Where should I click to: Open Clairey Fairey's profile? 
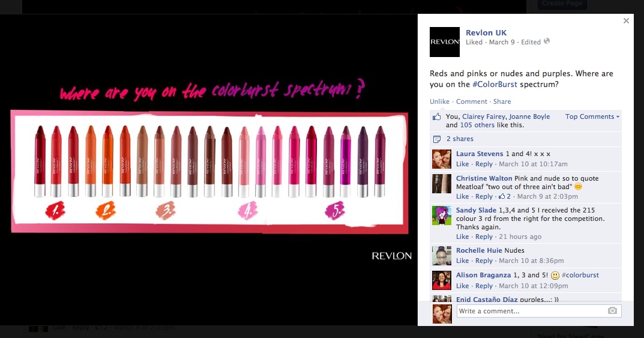pos(484,116)
